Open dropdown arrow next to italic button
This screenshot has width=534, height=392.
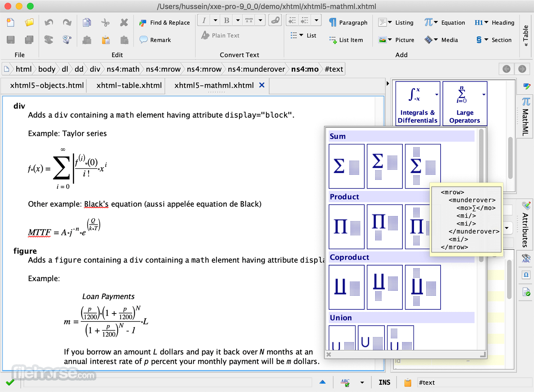click(215, 20)
